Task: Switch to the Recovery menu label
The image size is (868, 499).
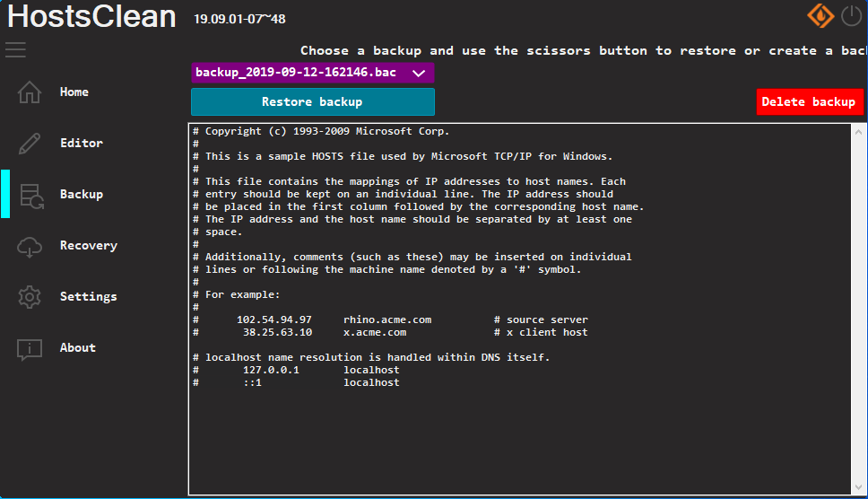Action: 89,245
